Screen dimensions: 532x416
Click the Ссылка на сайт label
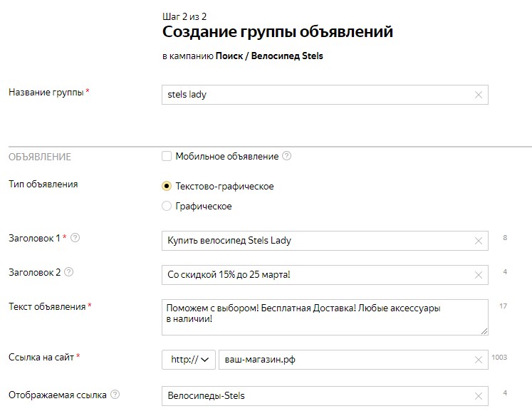pyautogui.click(x=41, y=358)
